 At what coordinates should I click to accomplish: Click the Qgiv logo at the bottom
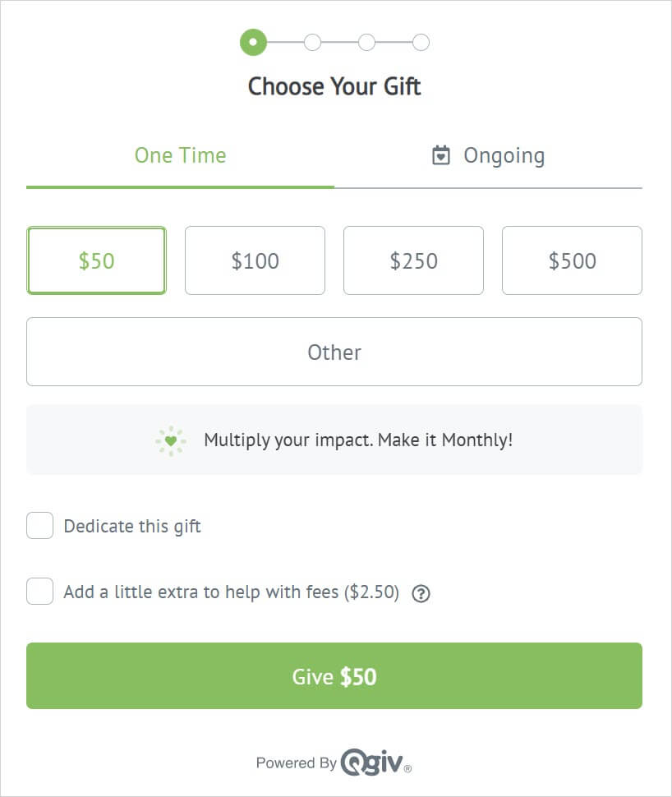coord(375,762)
